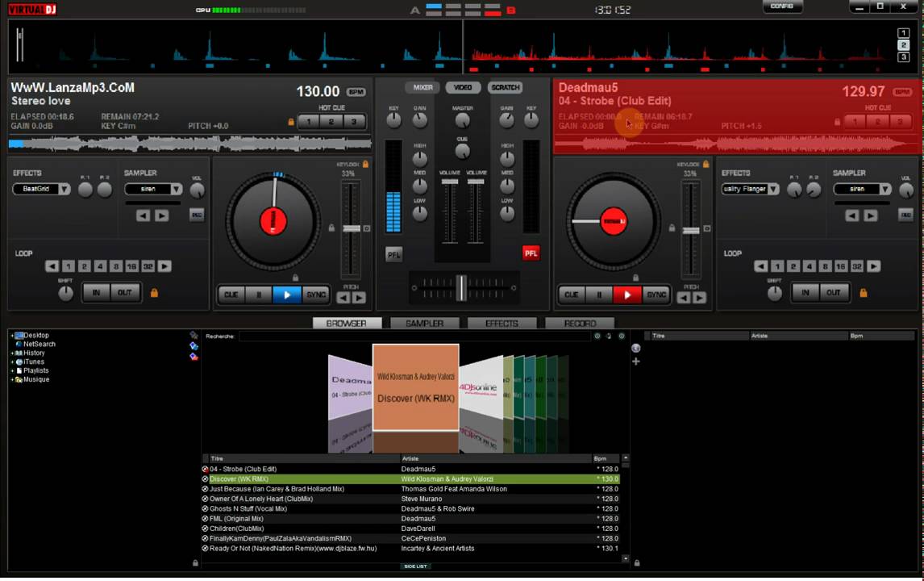Switch to the SAMPLER tab

click(x=424, y=324)
